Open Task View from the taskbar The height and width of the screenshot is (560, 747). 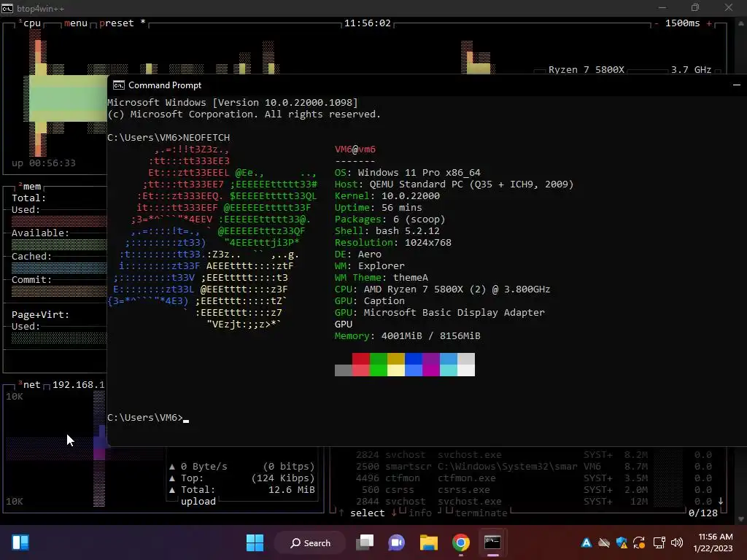pos(365,542)
